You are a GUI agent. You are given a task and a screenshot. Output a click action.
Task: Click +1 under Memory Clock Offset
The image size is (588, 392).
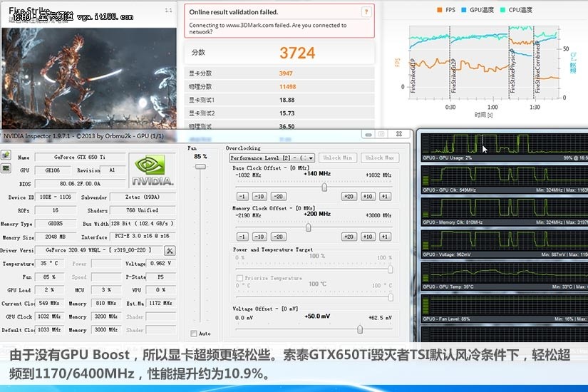point(385,237)
